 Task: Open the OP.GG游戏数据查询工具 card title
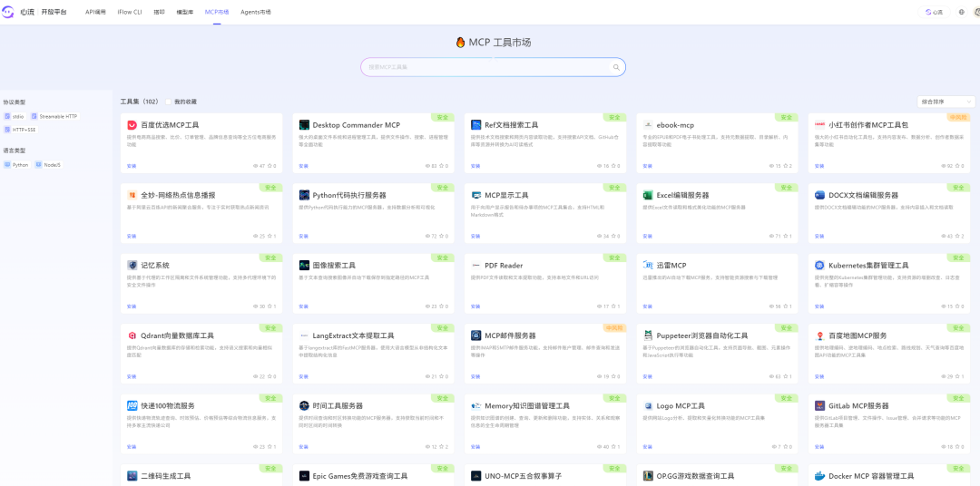[696, 476]
